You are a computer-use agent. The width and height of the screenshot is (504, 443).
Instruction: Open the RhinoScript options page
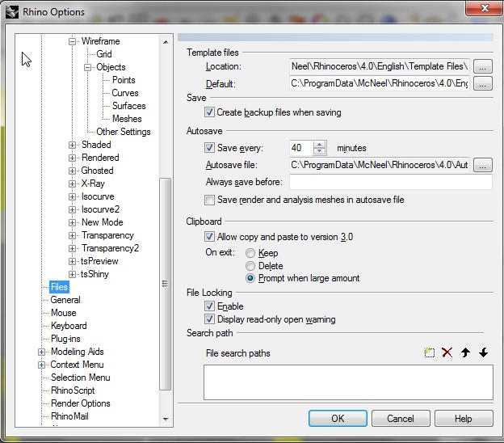[x=73, y=390]
